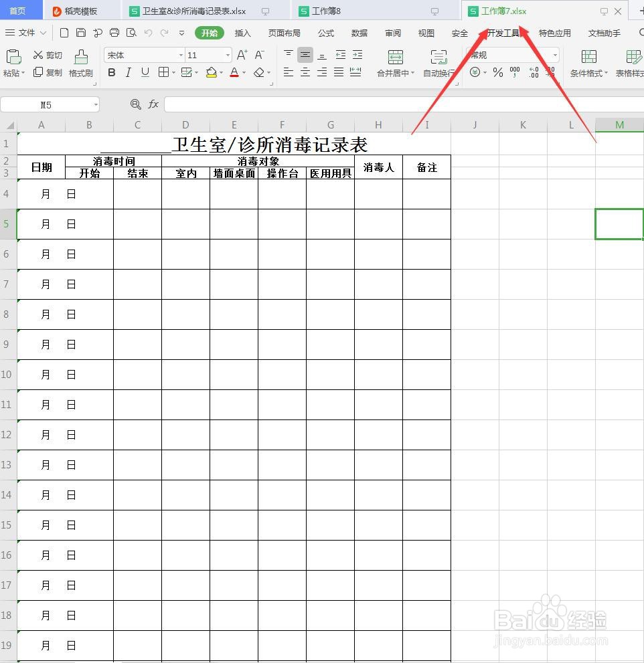Enable 自动换行 wrap text
This screenshot has width=644, height=663.
[438, 64]
